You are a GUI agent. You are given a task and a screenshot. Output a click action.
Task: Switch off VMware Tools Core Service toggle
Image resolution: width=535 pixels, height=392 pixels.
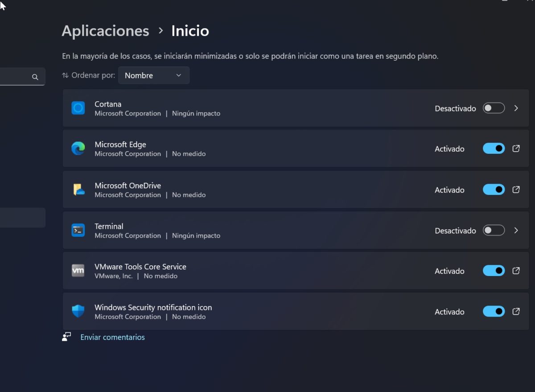pos(494,271)
